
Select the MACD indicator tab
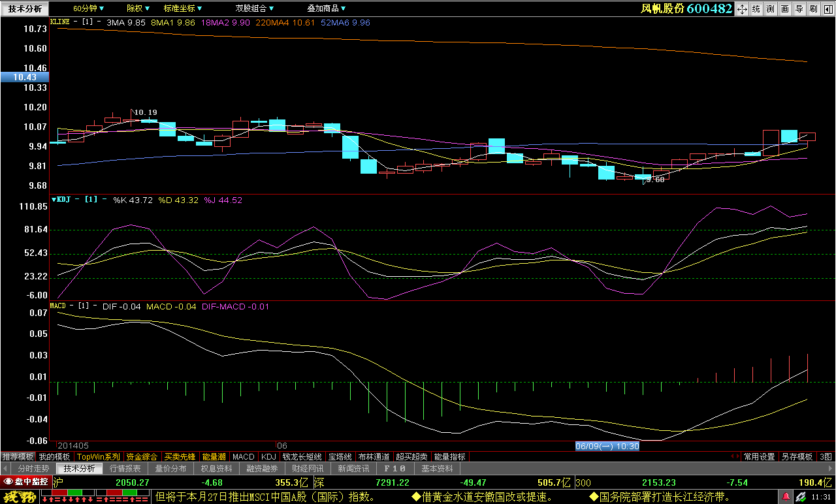click(244, 457)
